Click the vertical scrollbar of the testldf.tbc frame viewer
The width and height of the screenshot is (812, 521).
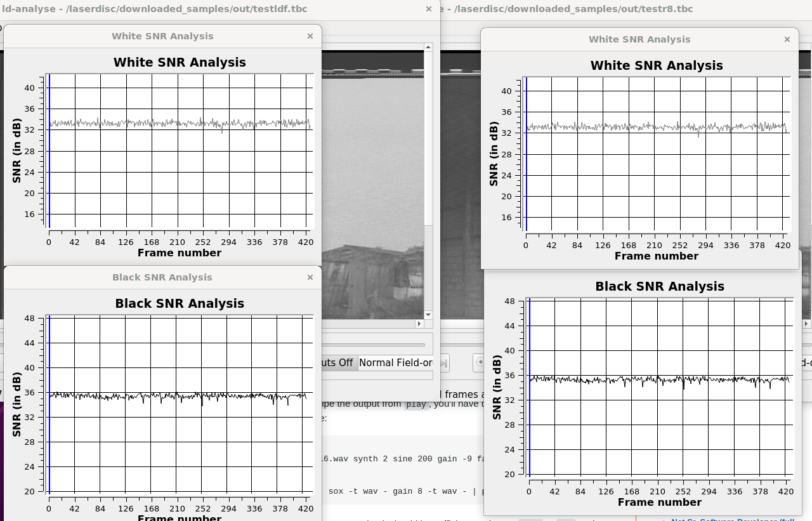pos(428,181)
